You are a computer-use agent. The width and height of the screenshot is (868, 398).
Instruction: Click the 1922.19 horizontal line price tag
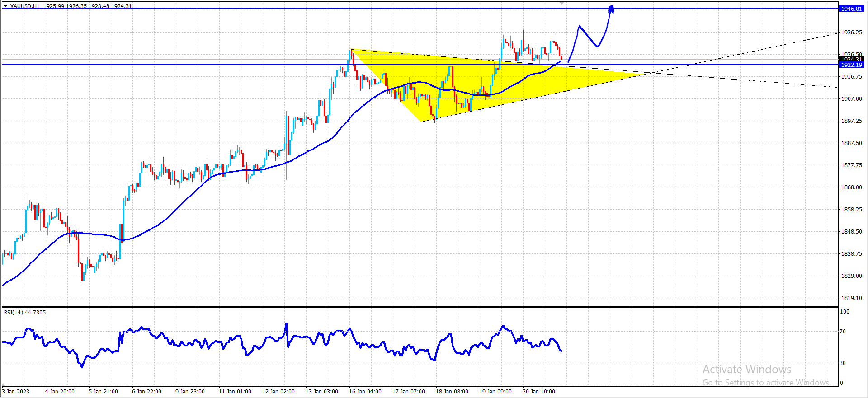pyautogui.click(x=851, y=65)
